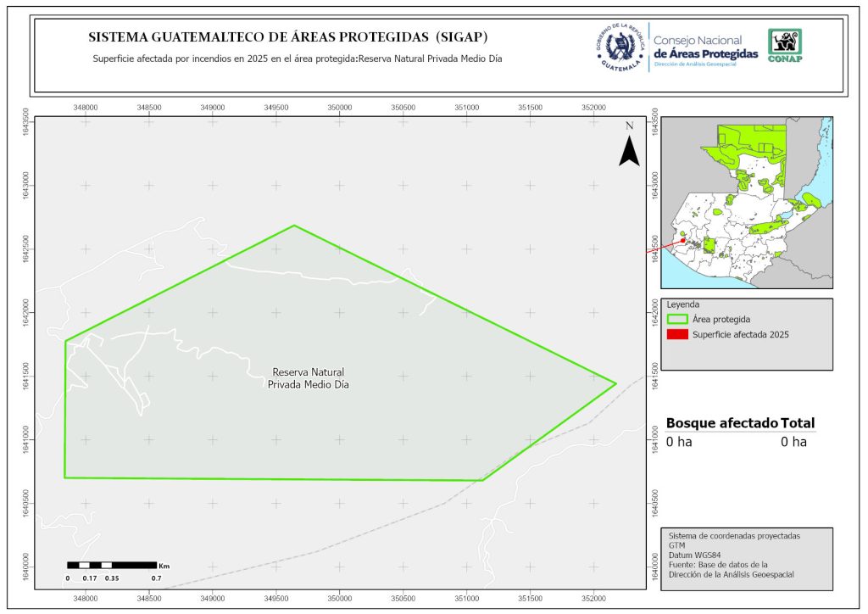Open the Guatemala inset overview map
This screenshot has height=614, width=868.
(746, 204)
